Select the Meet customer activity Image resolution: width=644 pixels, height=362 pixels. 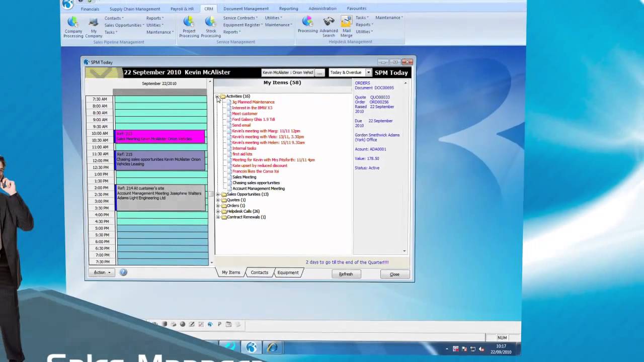(x=245, y=114)
